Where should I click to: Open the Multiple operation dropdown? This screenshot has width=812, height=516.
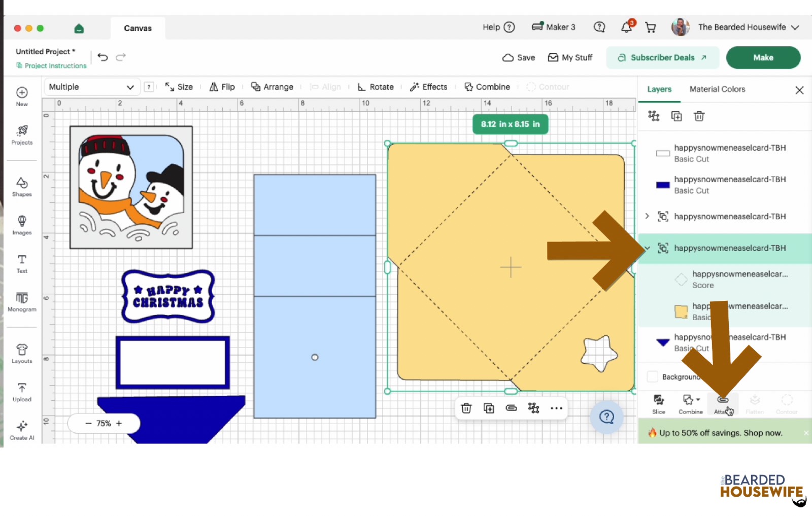click(x=91, y=87)
